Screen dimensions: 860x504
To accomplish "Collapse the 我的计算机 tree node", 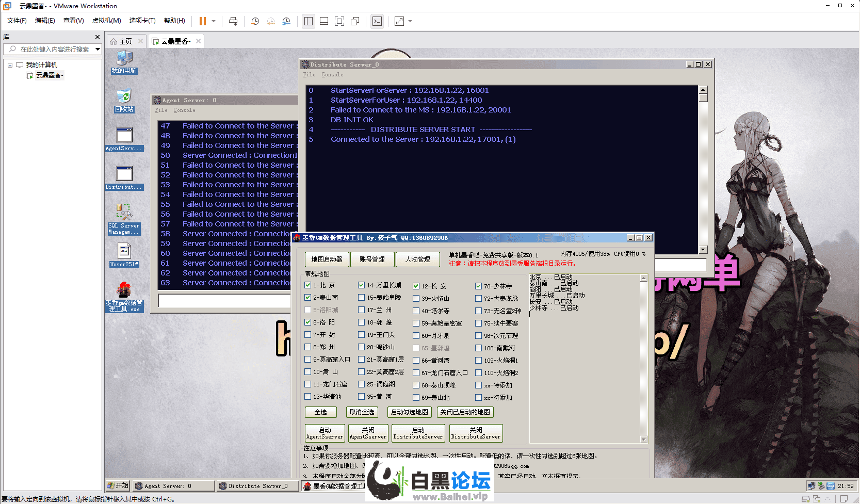I will [x=10, y=65].
